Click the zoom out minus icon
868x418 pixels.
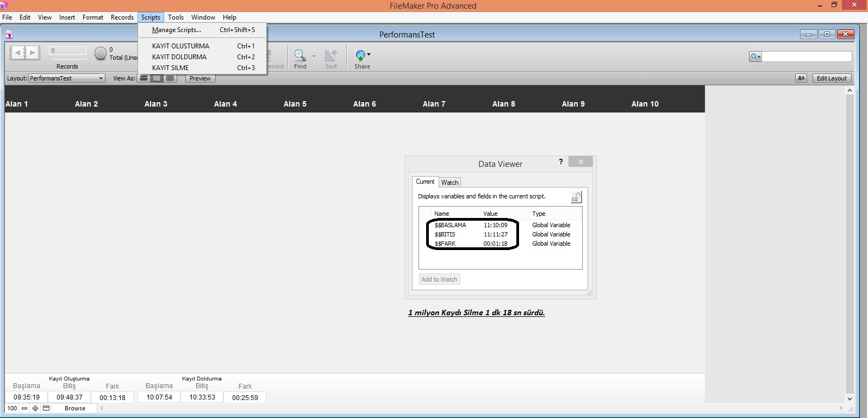24,408
